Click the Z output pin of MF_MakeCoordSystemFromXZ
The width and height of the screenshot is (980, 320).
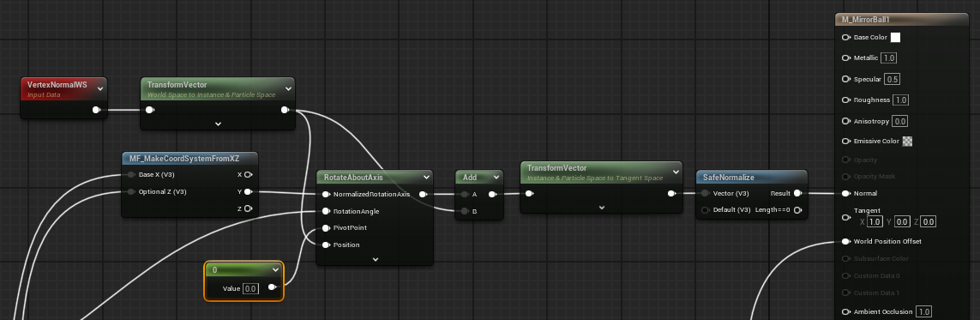point(248,208)
